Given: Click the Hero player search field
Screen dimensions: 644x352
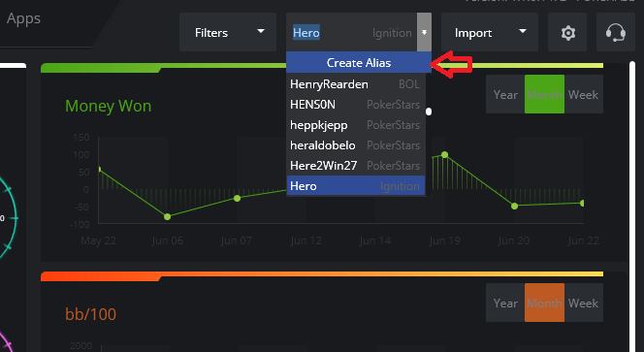Looking at the screenshot, I should point(351,32).
